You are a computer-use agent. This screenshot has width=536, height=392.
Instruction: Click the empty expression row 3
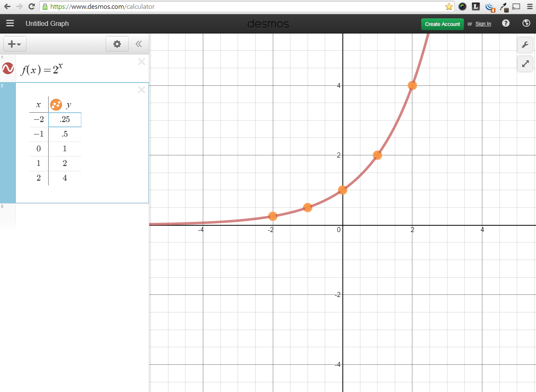[82, 216]
